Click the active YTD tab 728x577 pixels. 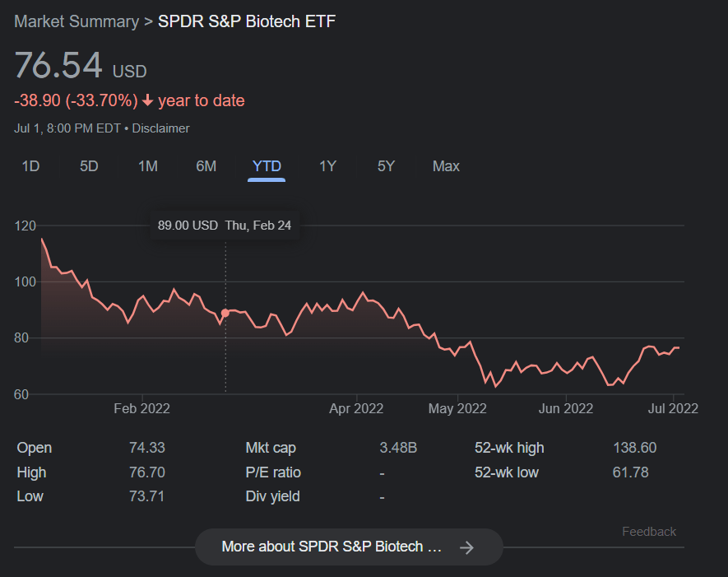(x=267, y=166)
